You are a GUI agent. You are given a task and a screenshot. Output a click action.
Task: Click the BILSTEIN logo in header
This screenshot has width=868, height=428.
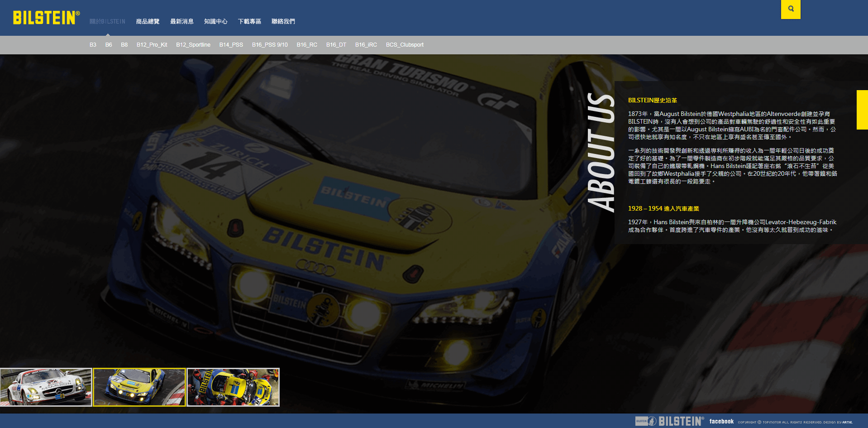click(46, 18)
